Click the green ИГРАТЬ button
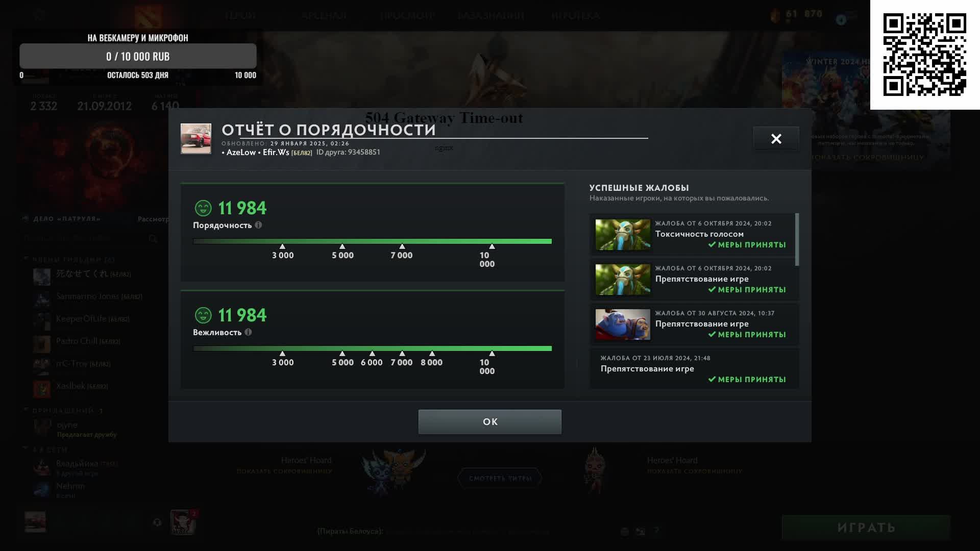980x551 pixels. 866,528
